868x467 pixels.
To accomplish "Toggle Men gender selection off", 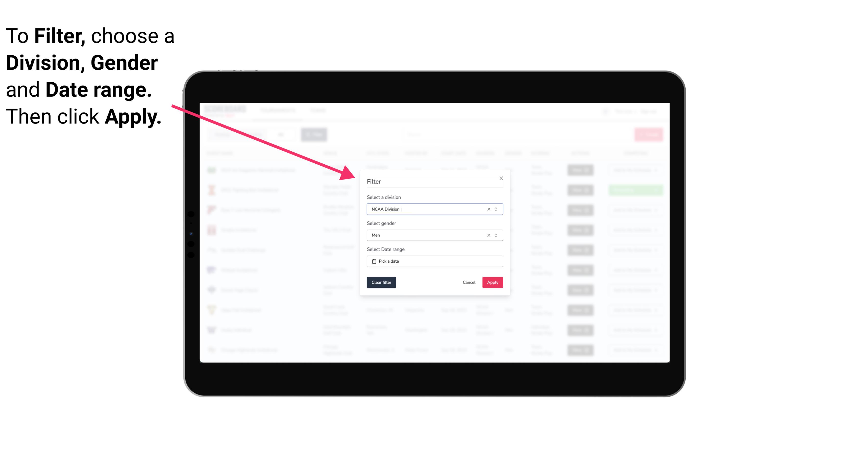I will 487,235.
